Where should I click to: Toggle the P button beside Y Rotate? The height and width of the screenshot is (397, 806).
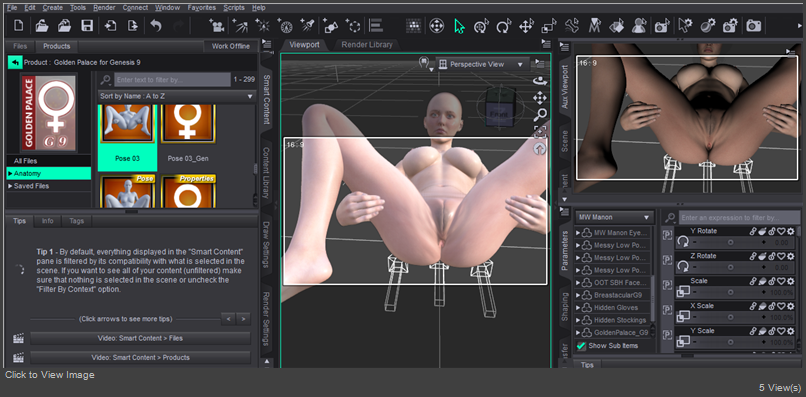(667, 235)
